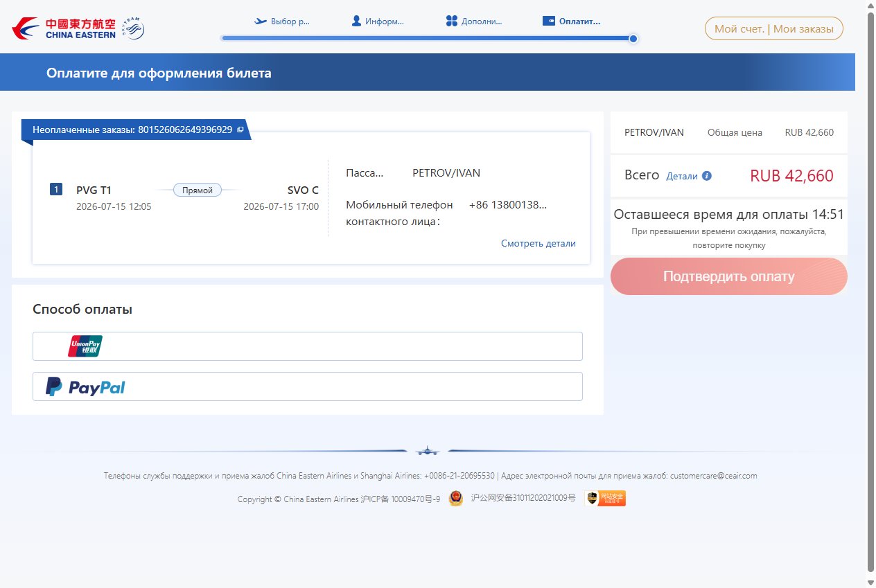This screenshot has height=588, width=876.
Task: Click the support phone +0086-21-20695530
Action: tap(459, 476)
